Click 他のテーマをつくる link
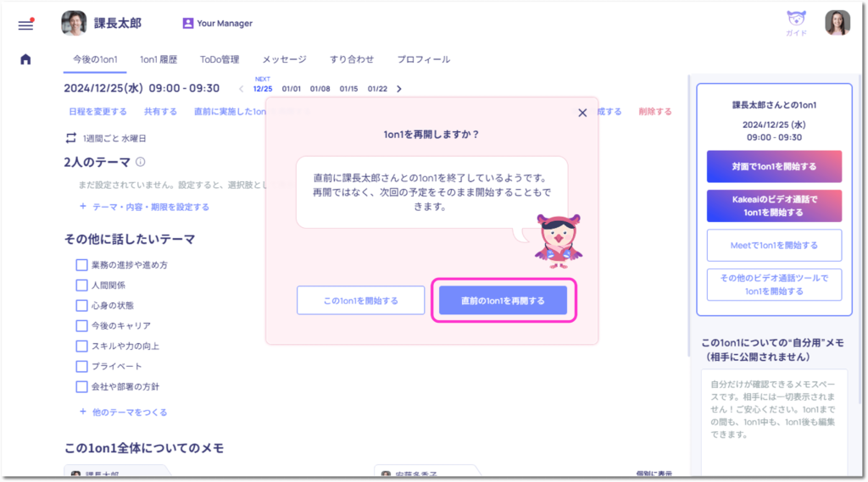 coord(130,413)
